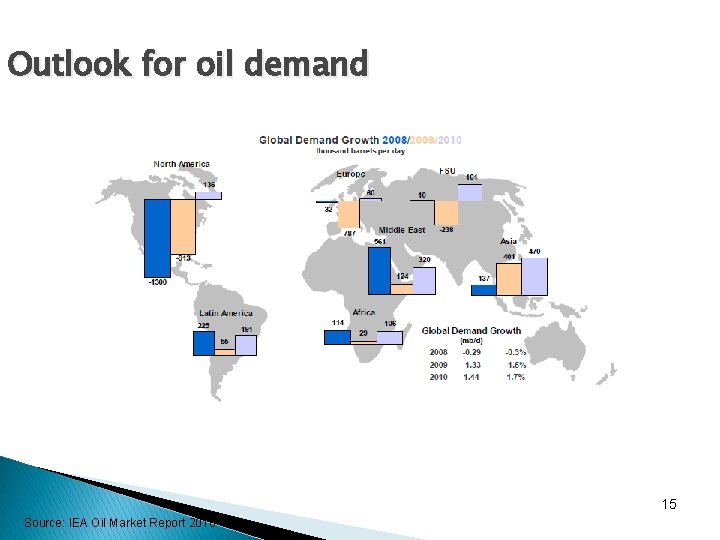Image resolution: width=720 pixels, height=540 pixels.
Task: Select Asia's orange 2009 bar
Action: (x=509, y=279)
